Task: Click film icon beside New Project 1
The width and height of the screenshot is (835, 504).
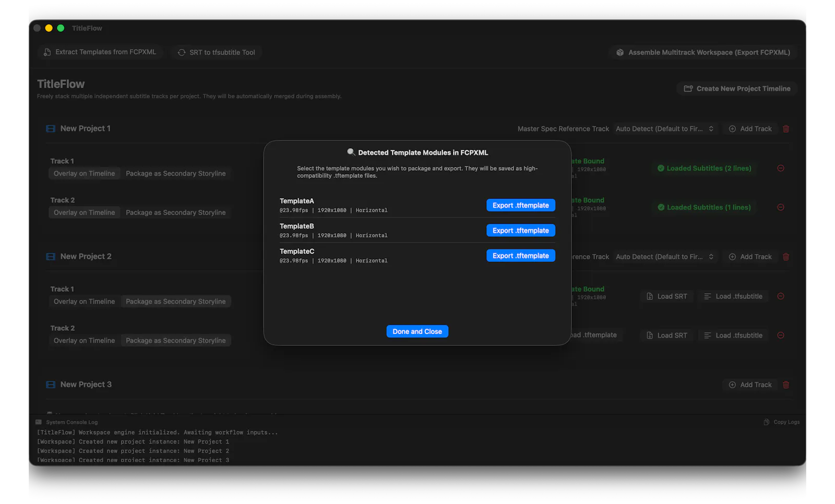Action: [x=51, y=128]
